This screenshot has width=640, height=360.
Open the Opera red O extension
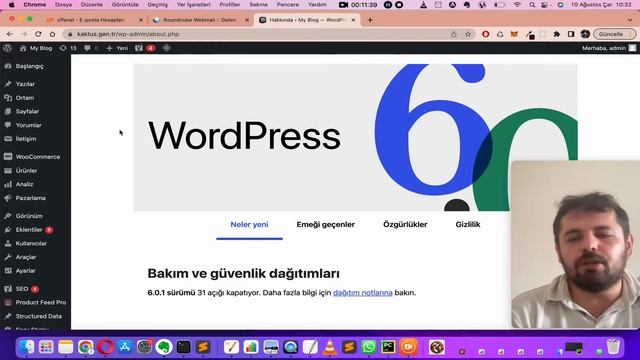click(x=485, y=34)
